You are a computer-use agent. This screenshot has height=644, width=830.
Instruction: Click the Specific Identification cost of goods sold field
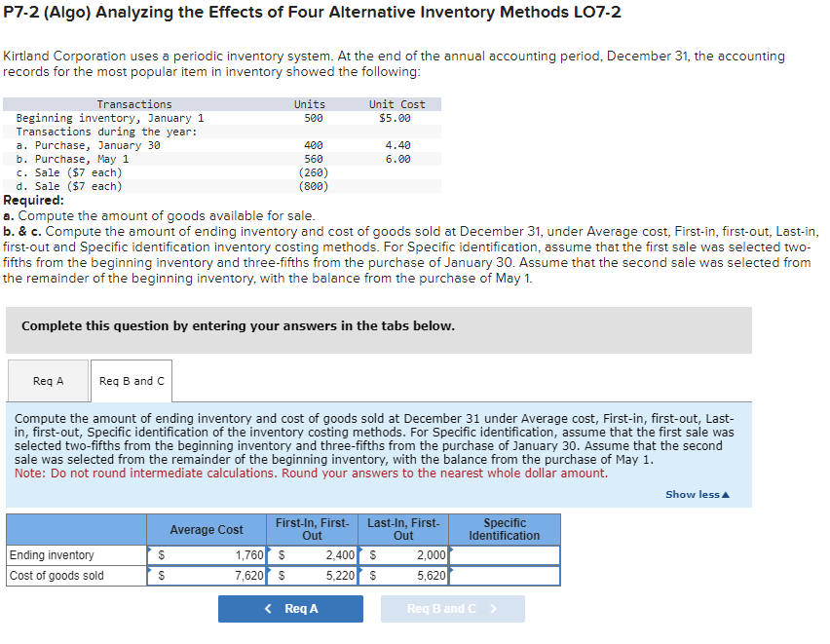pyautogui.click(x=504, y=574)
